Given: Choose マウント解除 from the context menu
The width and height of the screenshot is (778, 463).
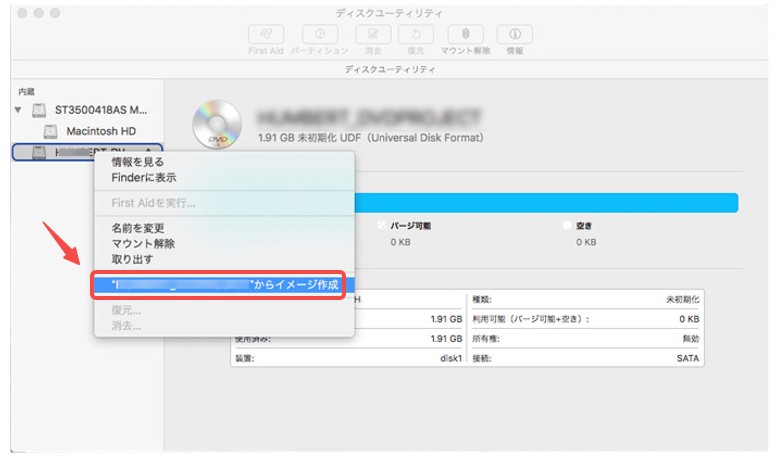Looking at the screenshot, I should (143, 244).
